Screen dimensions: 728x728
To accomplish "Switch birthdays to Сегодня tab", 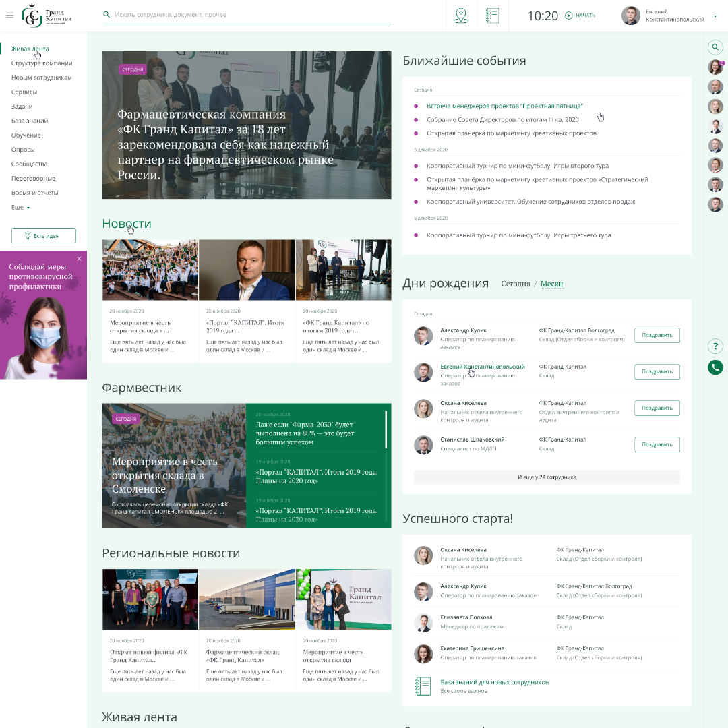I will coord(516,284).
